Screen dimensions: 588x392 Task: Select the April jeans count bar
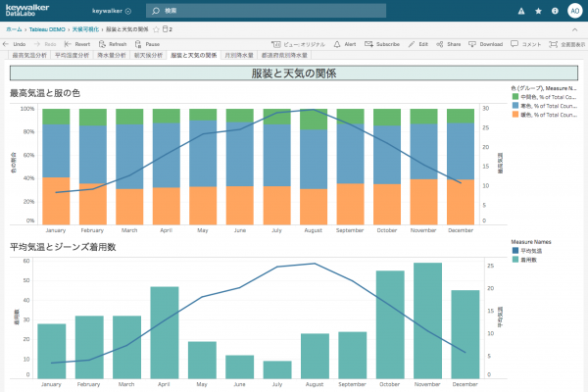point(165,333)
